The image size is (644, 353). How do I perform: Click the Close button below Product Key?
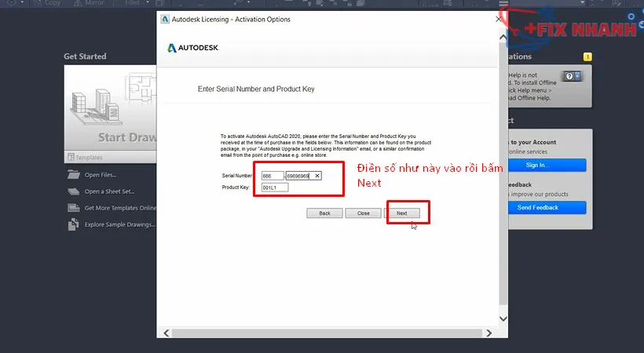tap(363, 213)
